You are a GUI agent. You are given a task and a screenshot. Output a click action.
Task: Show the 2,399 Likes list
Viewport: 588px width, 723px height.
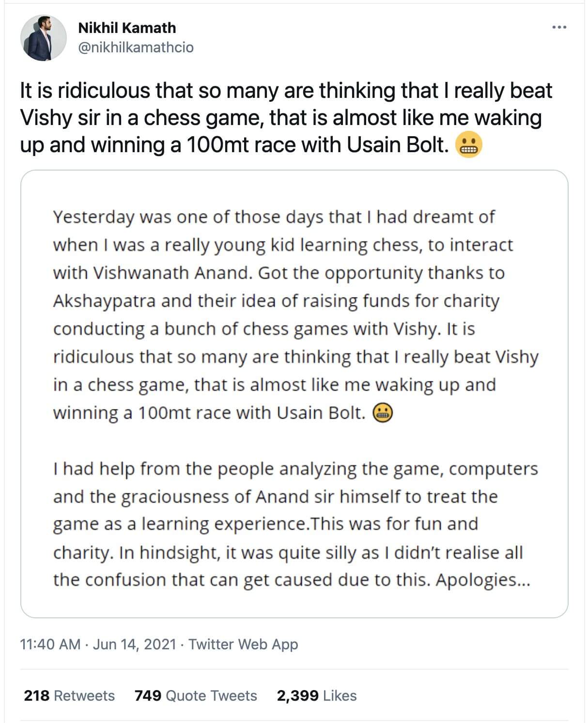pyautogui.click(x=317, y=695)
